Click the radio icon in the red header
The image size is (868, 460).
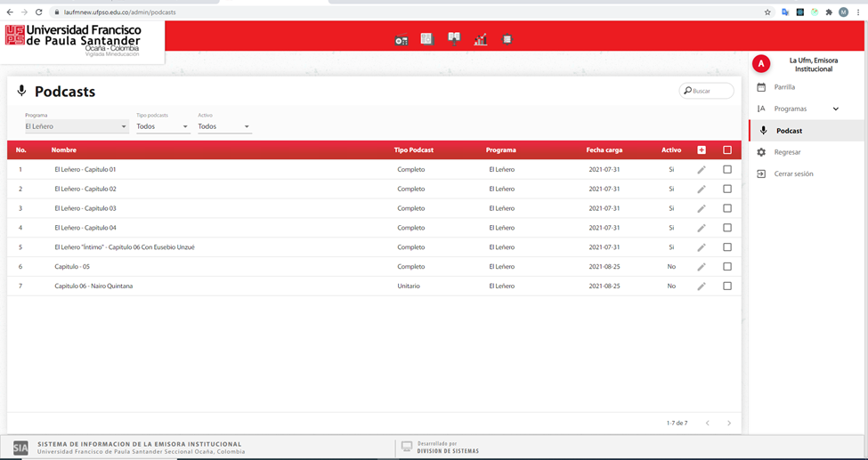[402, 40]
